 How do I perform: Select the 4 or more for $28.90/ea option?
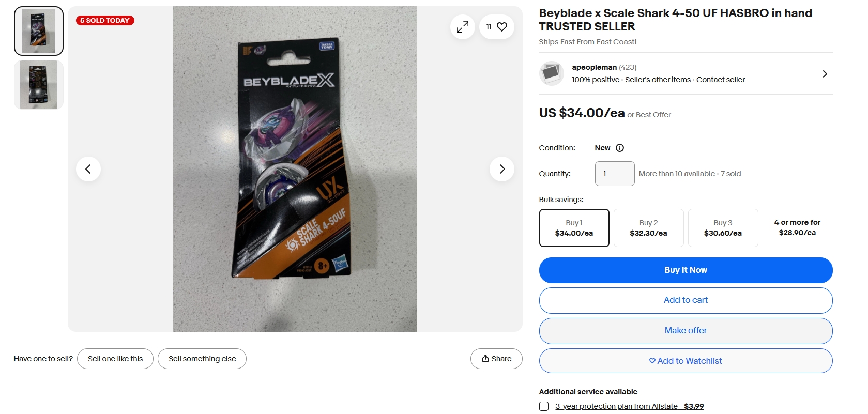click(798, 228)
